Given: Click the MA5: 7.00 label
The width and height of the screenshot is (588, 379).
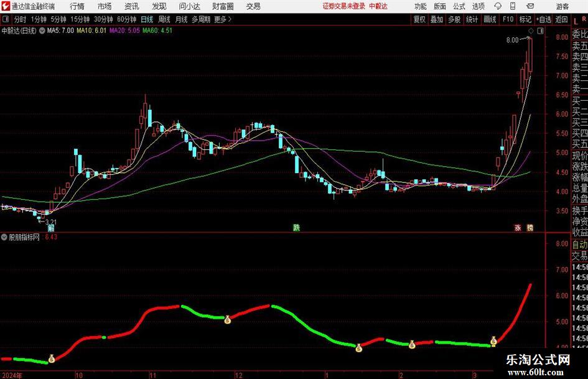Looking at the screenshot, I should pos(60,30).
